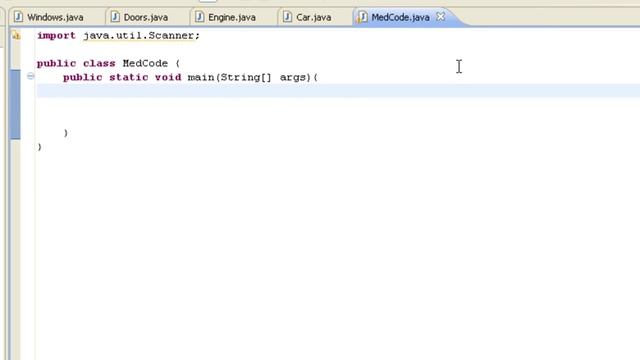Image resolution: width=640 pixels, height=360 pixels.
Task: Click the blue range indicator in margin
Action: (x=15, y=104)
